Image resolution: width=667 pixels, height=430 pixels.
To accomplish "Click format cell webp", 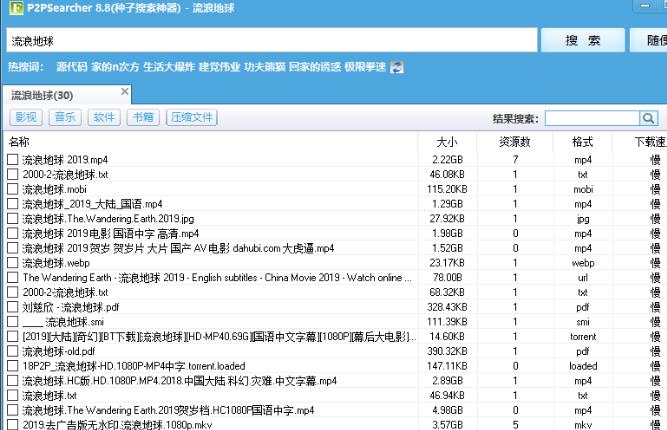I will 583,263.
